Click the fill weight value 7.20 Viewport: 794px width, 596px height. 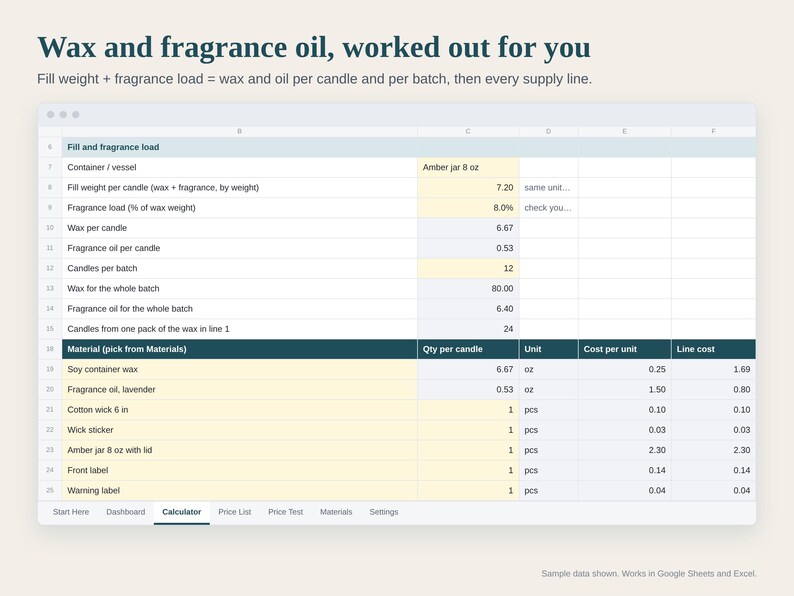468,187
